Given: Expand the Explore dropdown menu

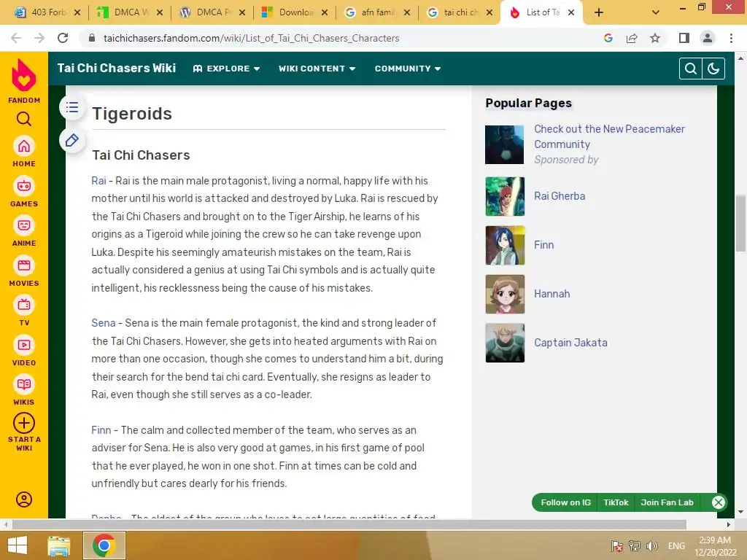Looking at the screenshot, I should click(226, 69).
